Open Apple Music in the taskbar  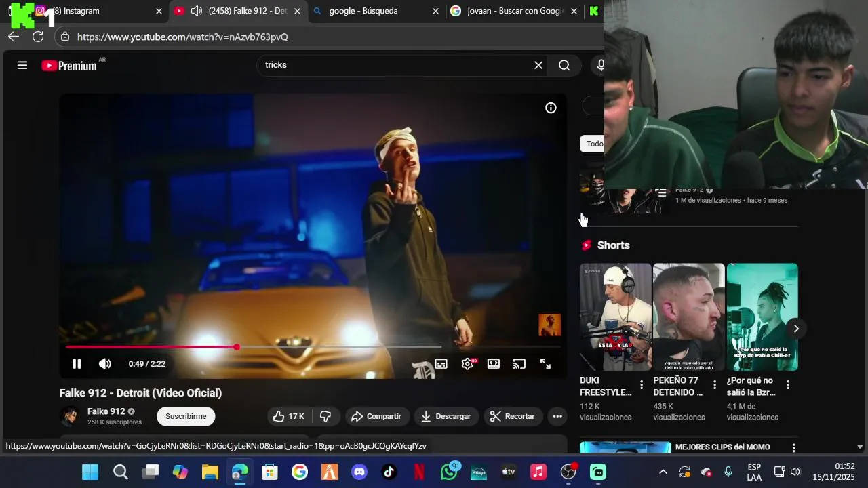(x=538, y=472)
